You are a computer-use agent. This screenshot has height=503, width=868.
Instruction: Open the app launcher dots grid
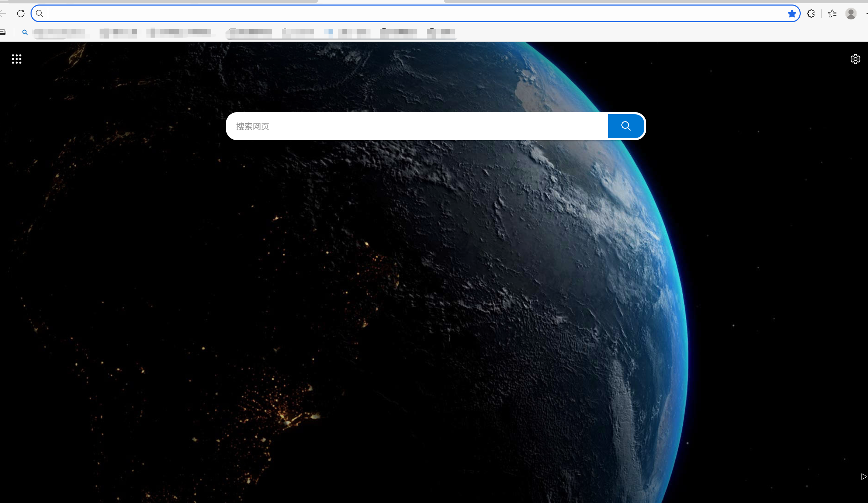pos(16,59)
